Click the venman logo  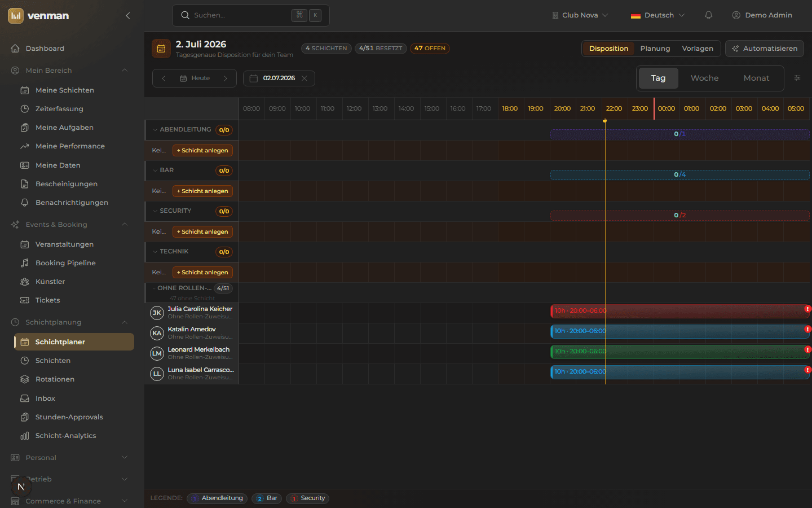(x=38, y=16)
